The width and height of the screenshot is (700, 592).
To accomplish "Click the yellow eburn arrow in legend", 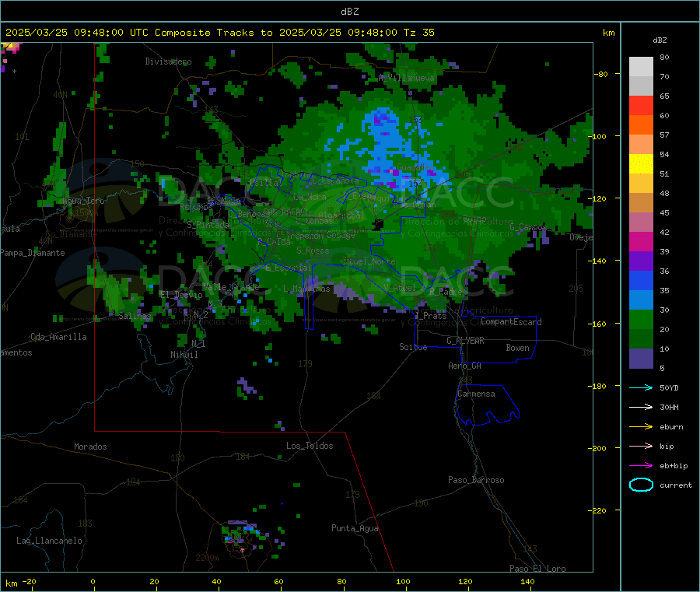I will (x=641, y=427).
